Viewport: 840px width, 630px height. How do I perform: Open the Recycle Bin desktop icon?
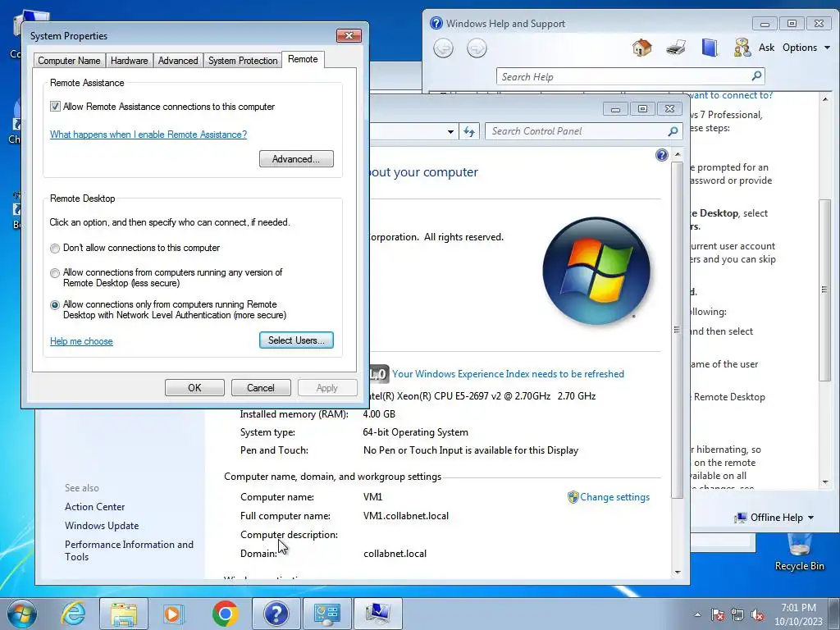click(799, 552)
